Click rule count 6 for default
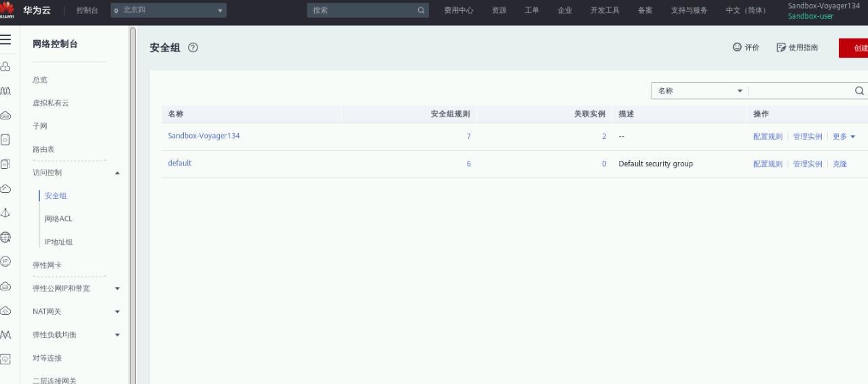 tap(468, 164)
